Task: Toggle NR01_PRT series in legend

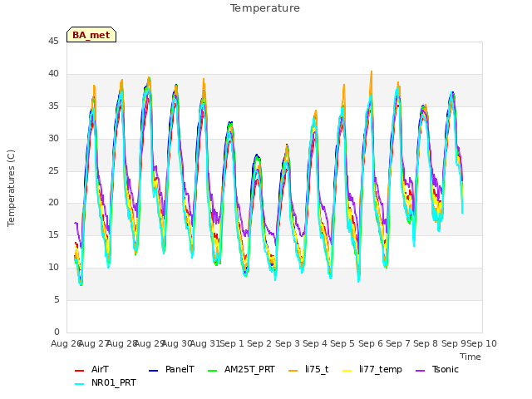Action: (106, 382)
